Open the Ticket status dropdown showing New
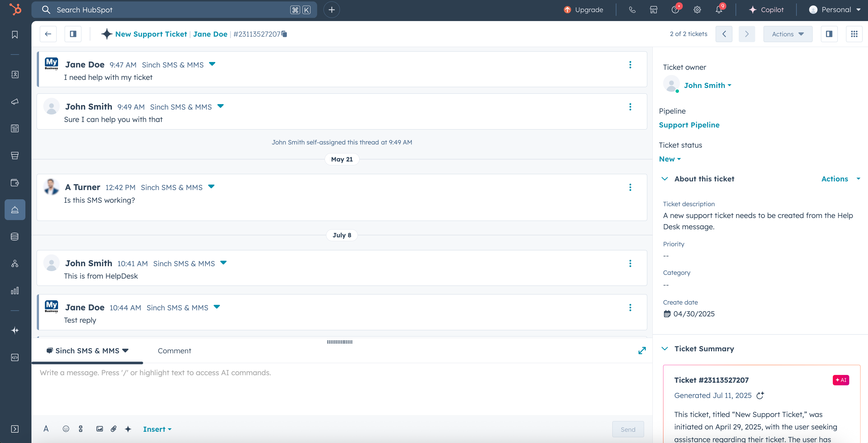The image size is (868, 443). tap(669, 159)
